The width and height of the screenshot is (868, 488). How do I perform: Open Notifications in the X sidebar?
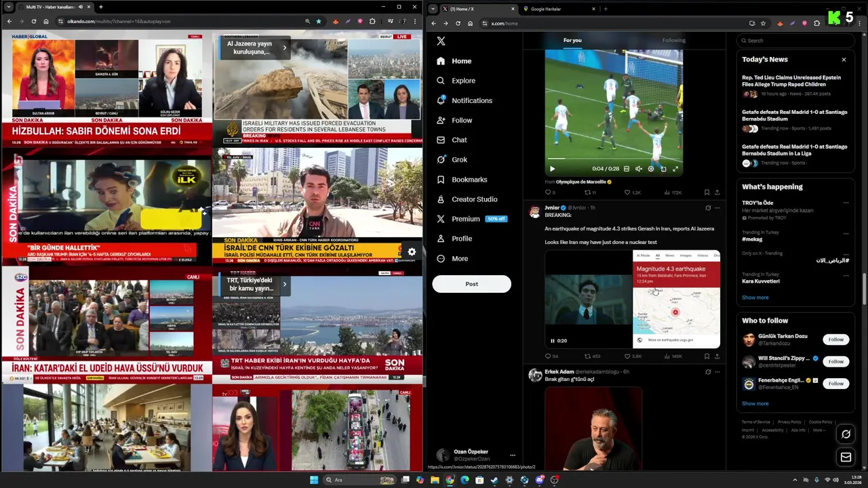tap(465, 100)
